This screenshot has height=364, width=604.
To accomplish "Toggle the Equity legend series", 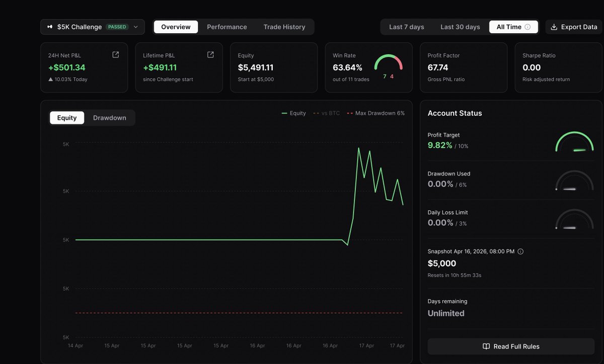I will [294, 113].
